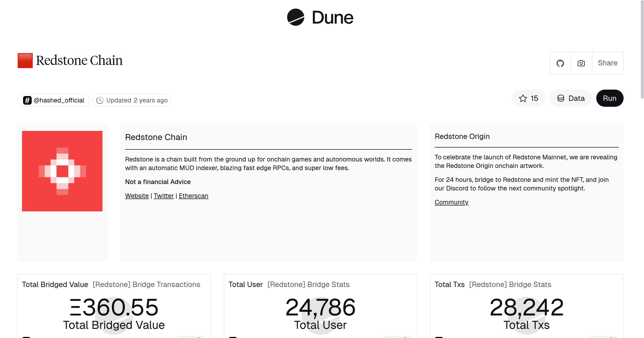Click the page vertical scrollbar
Screen dimensions: 644x338
[642, 49]
